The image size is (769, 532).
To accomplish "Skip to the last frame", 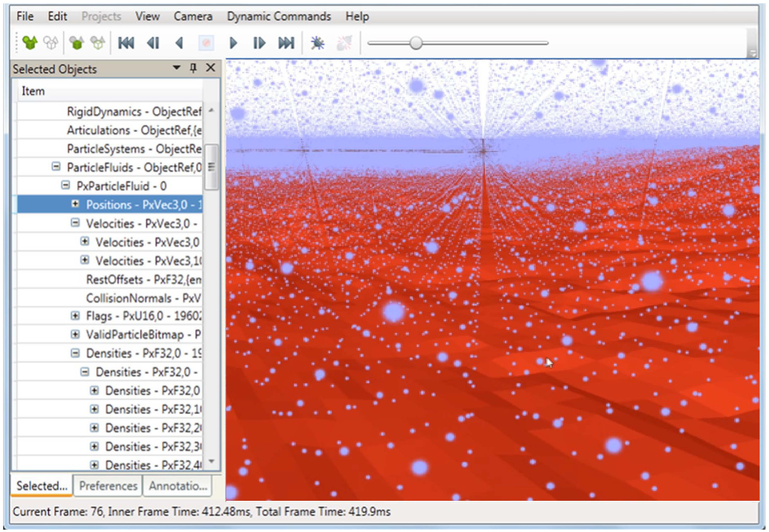I will pyautogui.click(x=286, y=43).
